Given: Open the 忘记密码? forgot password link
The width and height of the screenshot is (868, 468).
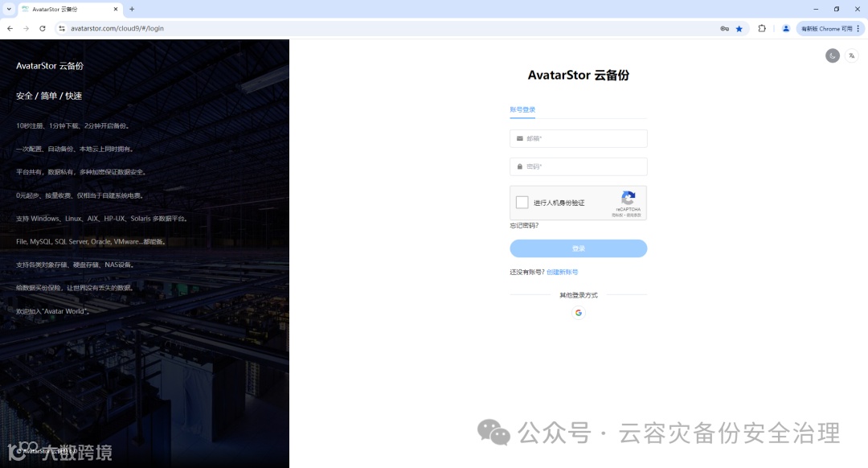Looking at the screenshot, I should [524, 225].
